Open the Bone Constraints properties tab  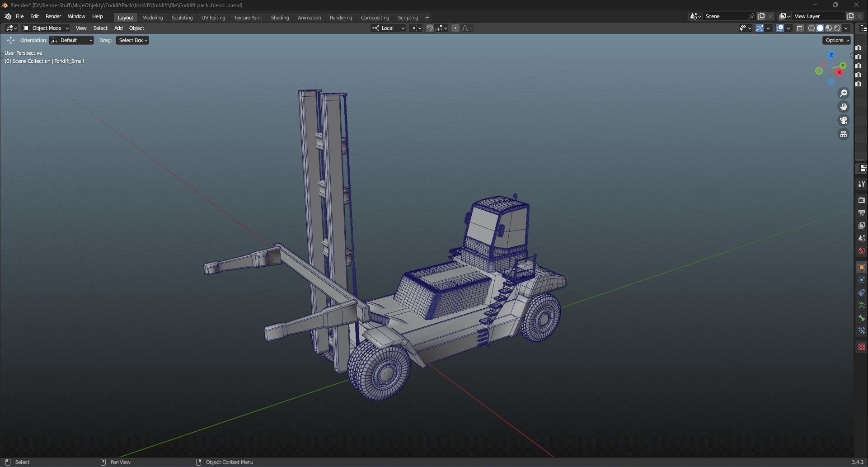click(x=862, y=330)
